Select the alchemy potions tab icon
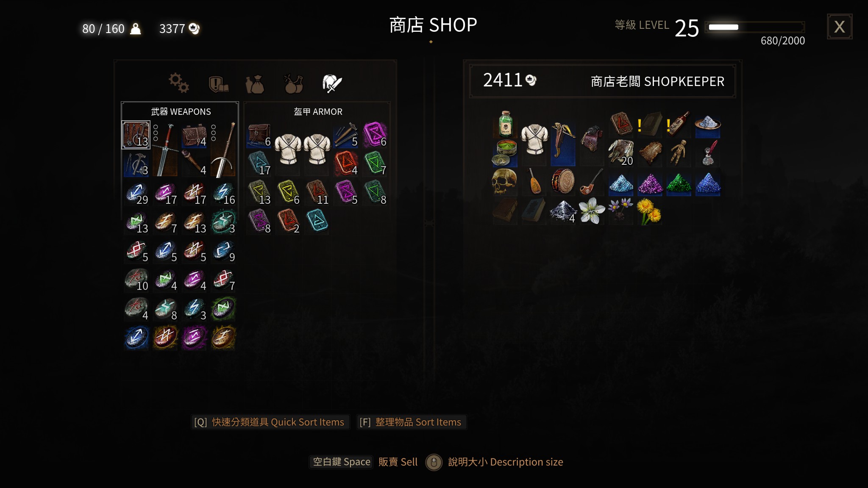868x488 pixels. pyautogui.click(x=293, y=83)
